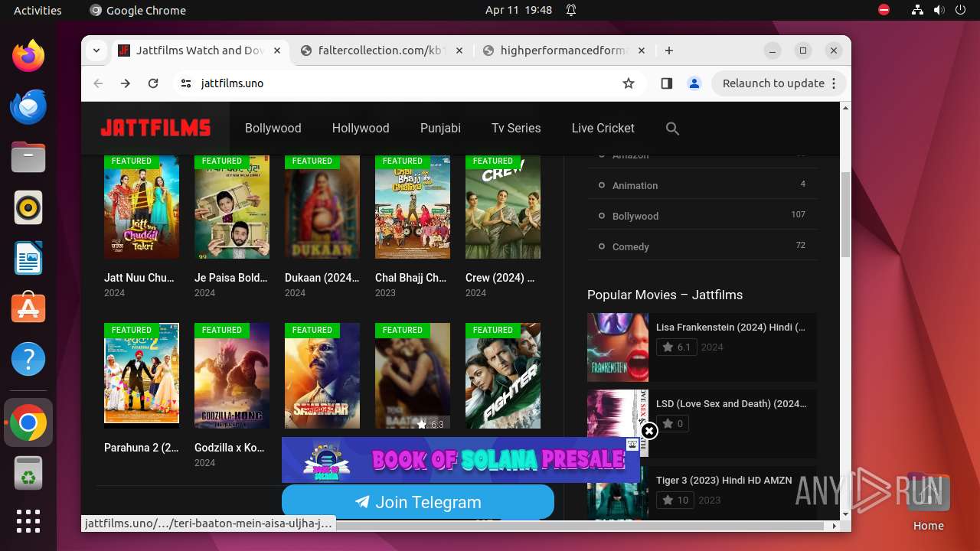Select the Comedy genre
Viewport: 980px width, 551px height.
click(x=631, y=246)
